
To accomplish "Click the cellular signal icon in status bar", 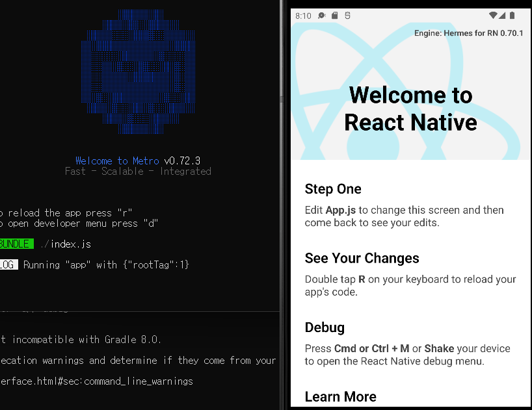I will pos(502,15).
